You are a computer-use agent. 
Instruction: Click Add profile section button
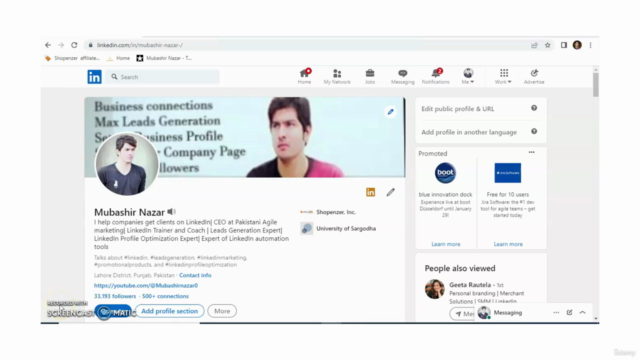(x=169, y=311)
